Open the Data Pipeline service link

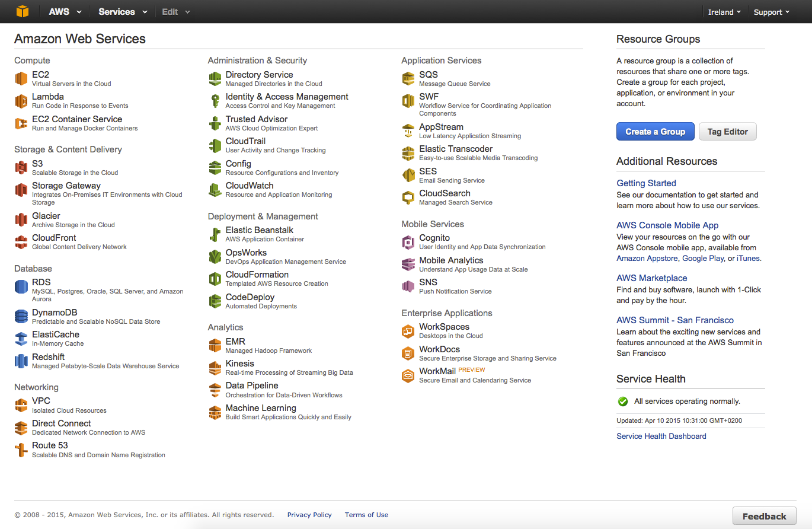pyautogui.click(x=252, y=385)
